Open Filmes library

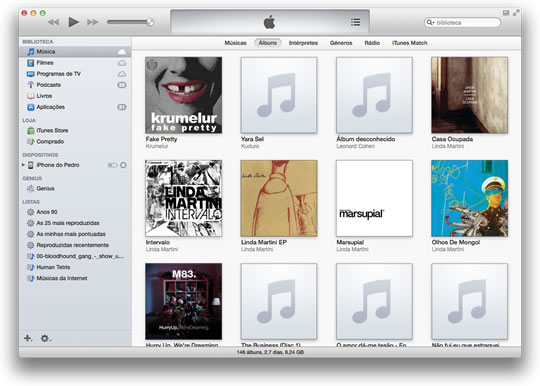pos(75,63)
